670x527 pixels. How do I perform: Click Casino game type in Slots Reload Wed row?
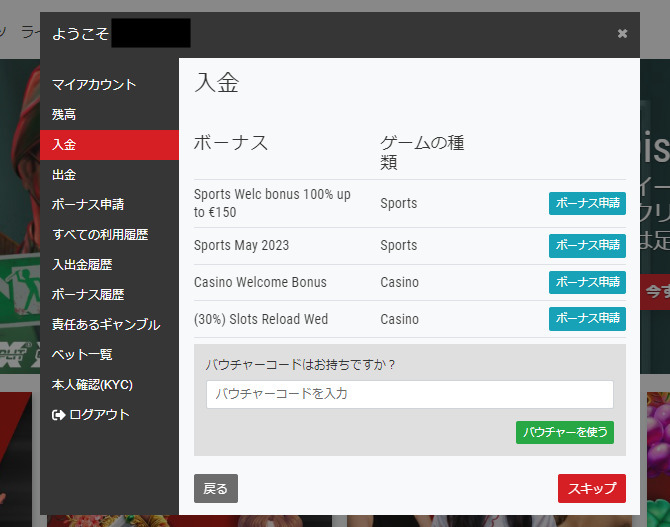pos(400,319)
